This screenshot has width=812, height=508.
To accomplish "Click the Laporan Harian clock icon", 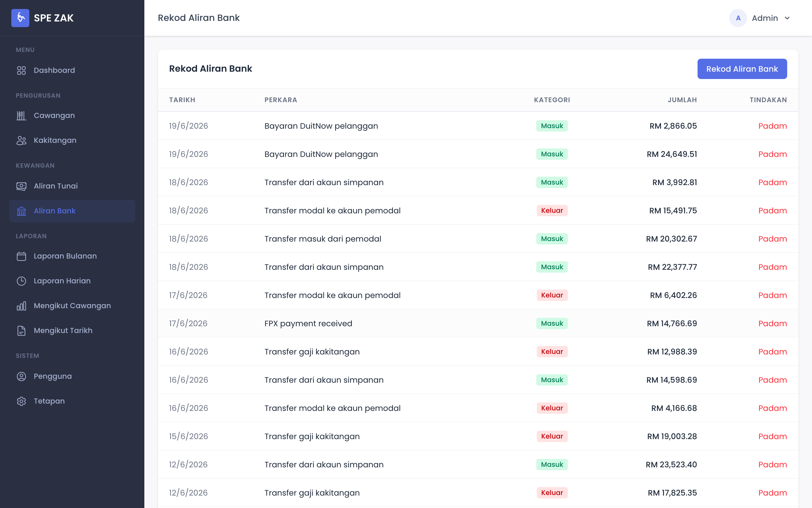I will click(x=21, y=281).
